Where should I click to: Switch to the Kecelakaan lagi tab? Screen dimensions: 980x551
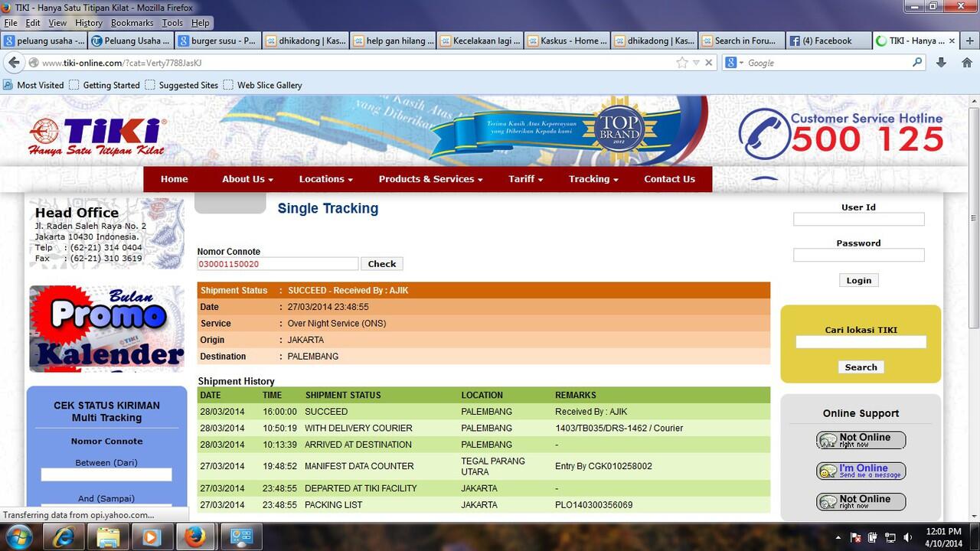point(479,41)
